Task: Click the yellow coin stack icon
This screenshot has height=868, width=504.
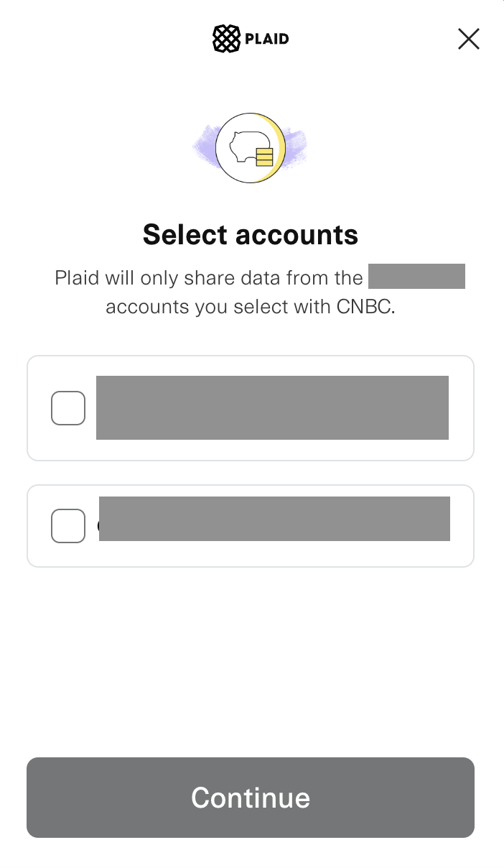Action: click(265, 157)
